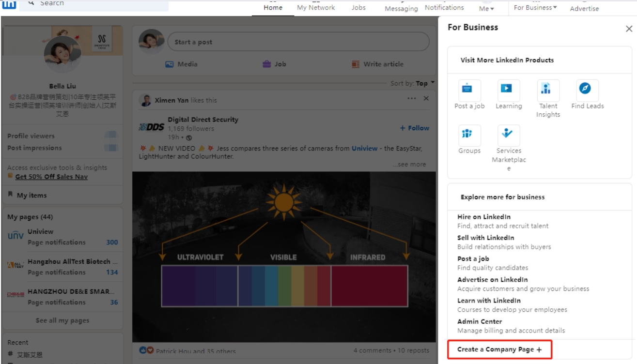Expand the For Business dropdown
The height and width of the screenshot is (364, 637).
535,8
